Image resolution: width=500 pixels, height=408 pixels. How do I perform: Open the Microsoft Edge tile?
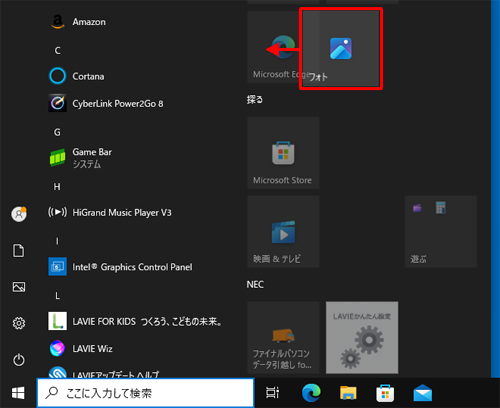[x=274, y=47]
